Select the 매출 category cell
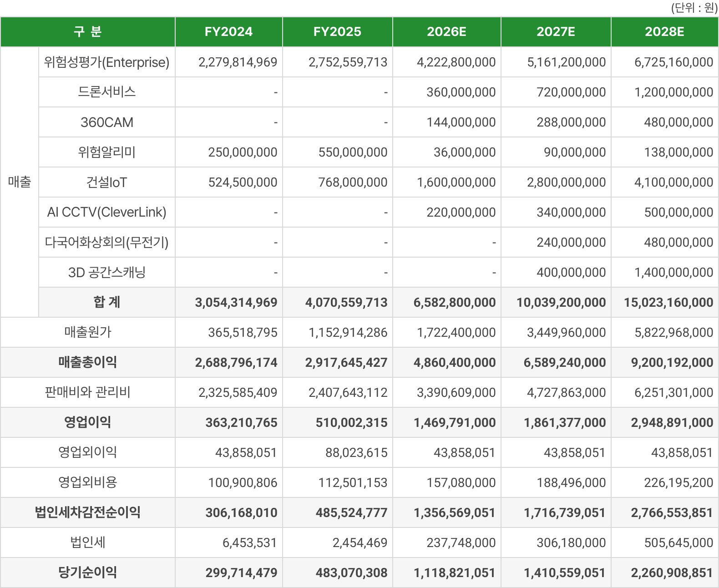719x588 pixels. 20,182
